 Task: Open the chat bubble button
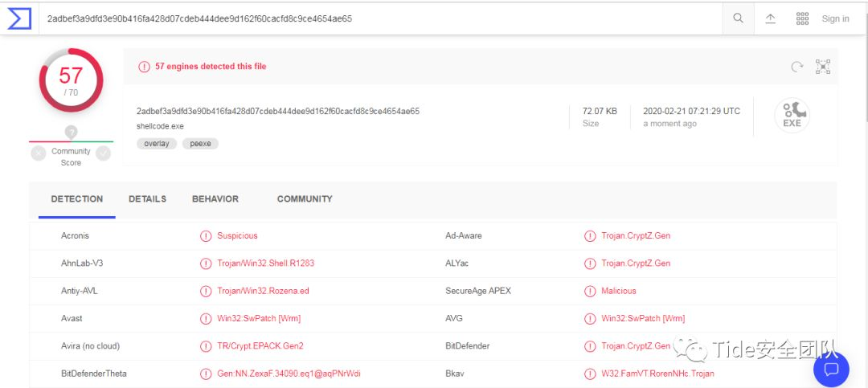click(x=831, y=370)
